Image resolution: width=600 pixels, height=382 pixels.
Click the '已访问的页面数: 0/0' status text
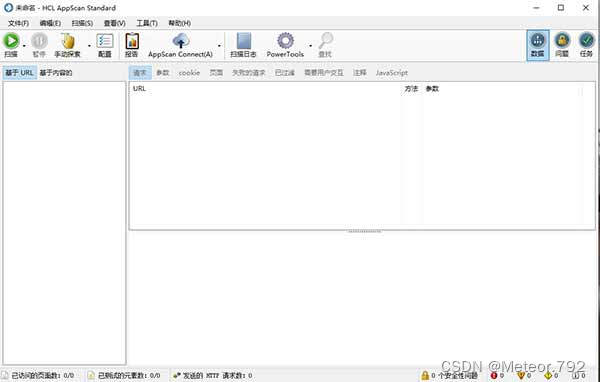click(x=43, y=376)
